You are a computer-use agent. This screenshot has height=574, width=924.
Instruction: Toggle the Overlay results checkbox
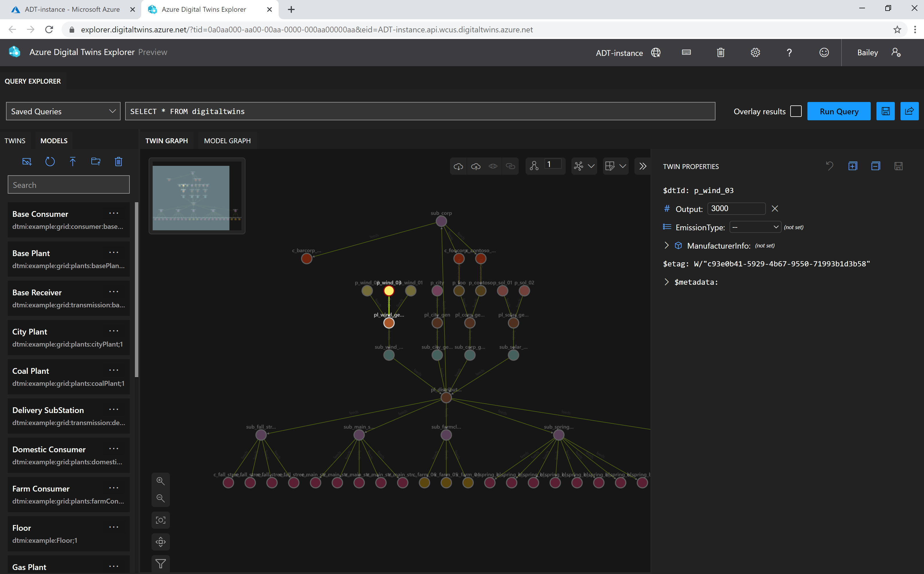[x=796, y=111]
